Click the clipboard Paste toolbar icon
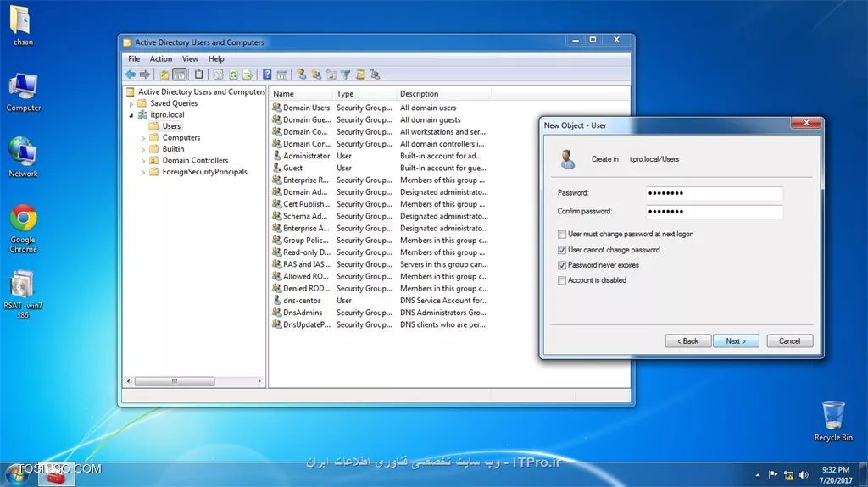The width and height of the screenshot is (868, 487). pyautogui.click(x=198, y=75)
